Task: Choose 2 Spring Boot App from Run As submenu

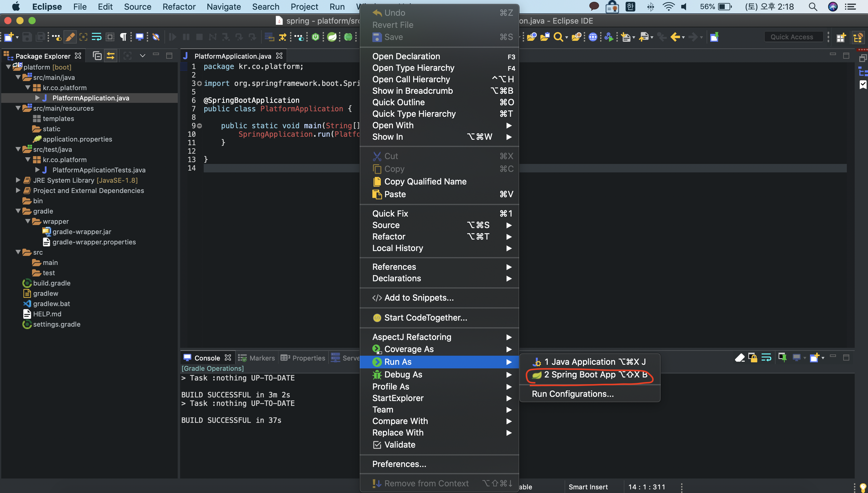Action: [x=590, y=374]
